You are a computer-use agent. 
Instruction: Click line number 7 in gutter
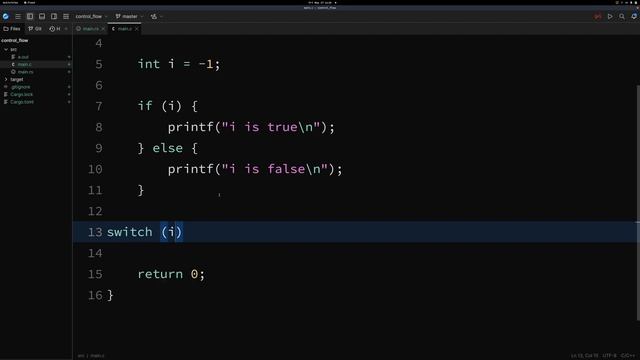[x=99, y=106]
